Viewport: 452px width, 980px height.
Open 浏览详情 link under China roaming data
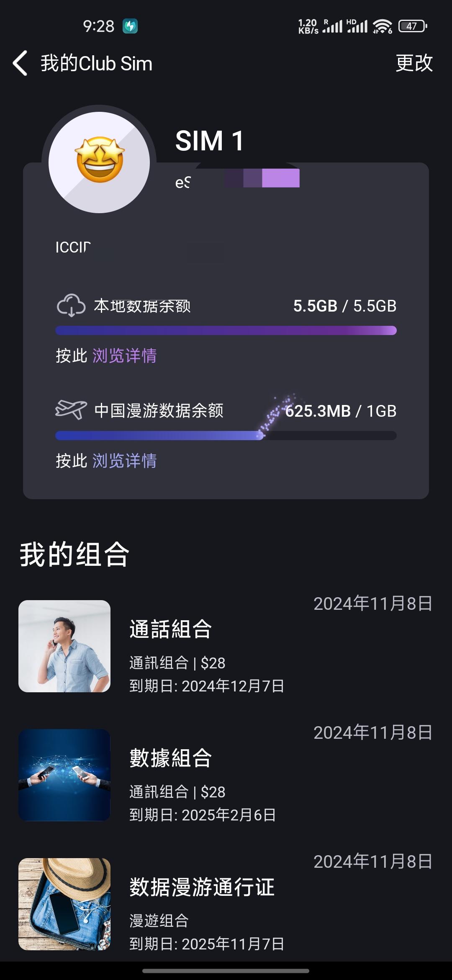tap(124, 461)
